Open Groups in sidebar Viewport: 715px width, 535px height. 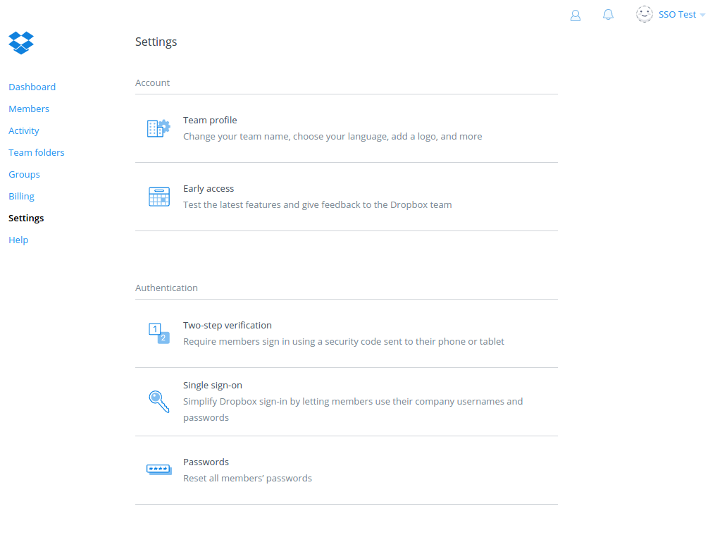[24, 175]
